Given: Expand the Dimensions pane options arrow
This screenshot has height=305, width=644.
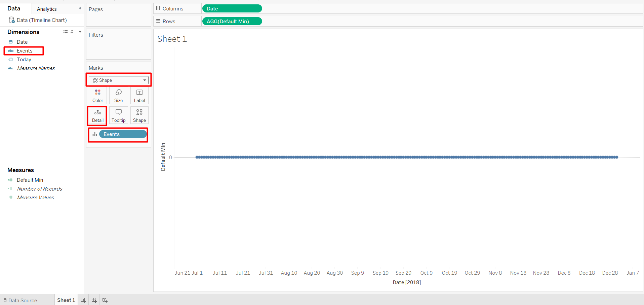Looking at the screenshot, I should [80, 32].
